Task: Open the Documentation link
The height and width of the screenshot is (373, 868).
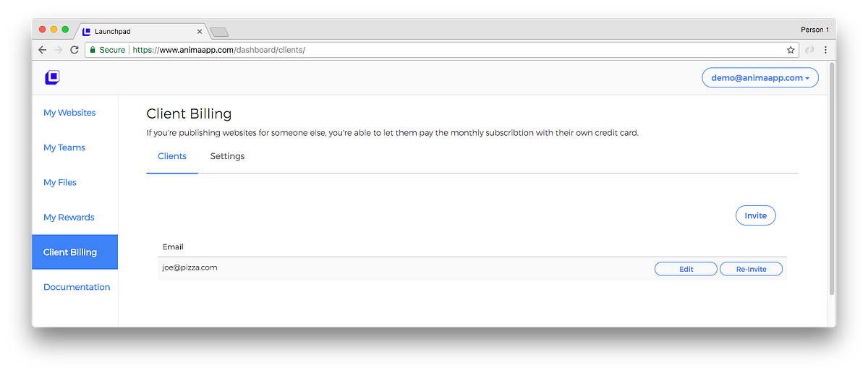Action: pos(77,287)
